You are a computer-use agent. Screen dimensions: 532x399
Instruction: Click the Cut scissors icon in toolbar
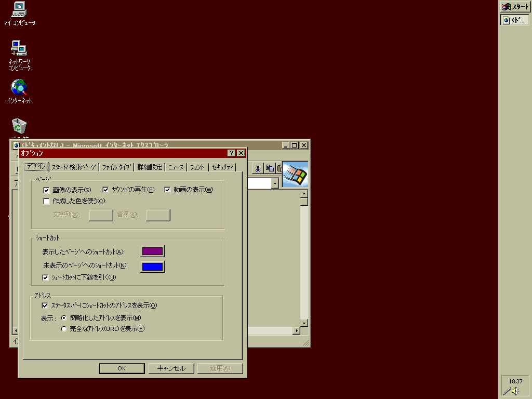point(257,168)
